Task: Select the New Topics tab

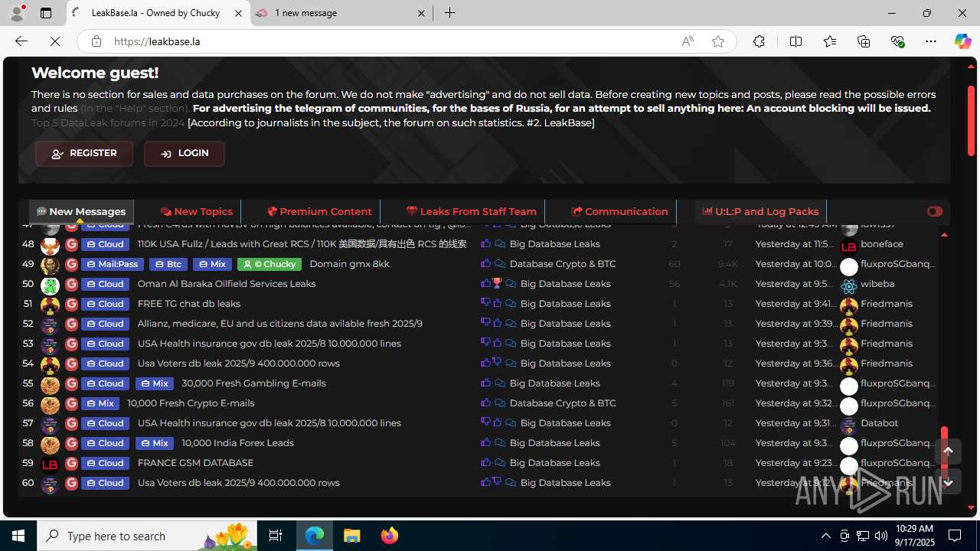Action: pos(197,211)
